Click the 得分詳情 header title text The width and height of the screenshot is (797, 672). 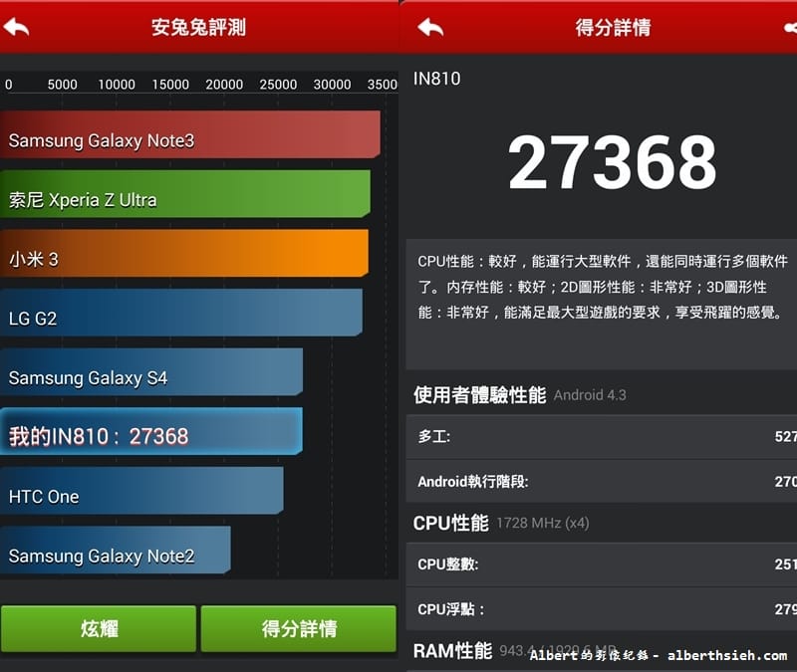click(613, 28)
